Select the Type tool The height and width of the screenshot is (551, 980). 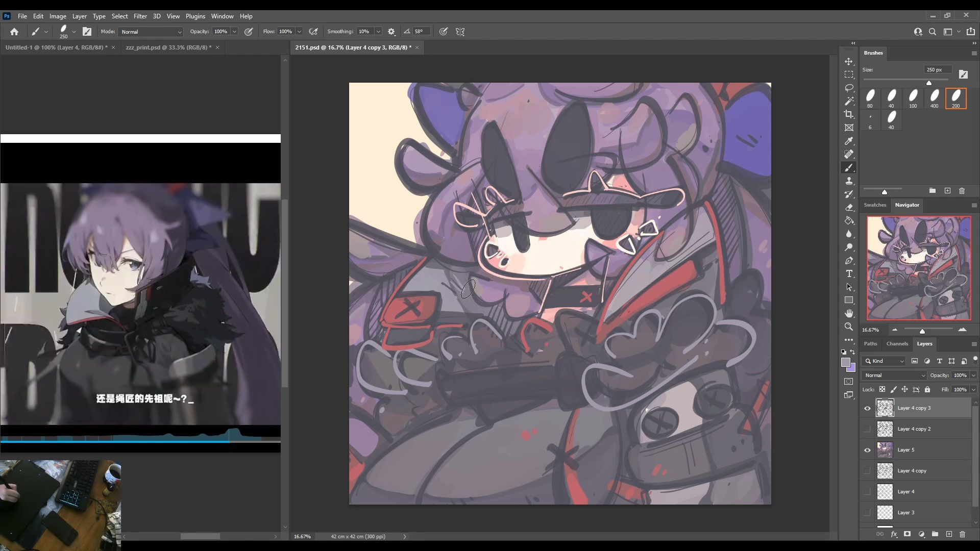pyautogui.click(x=849, y=273)
